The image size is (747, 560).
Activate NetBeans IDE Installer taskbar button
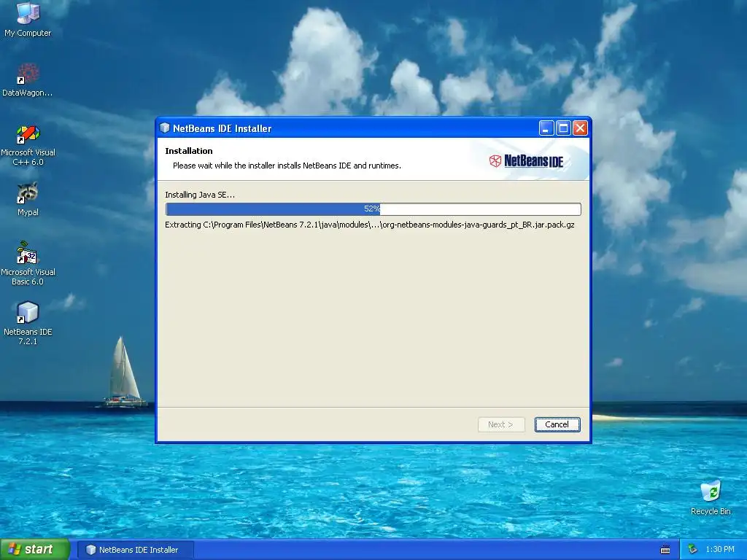coord(135,550)
